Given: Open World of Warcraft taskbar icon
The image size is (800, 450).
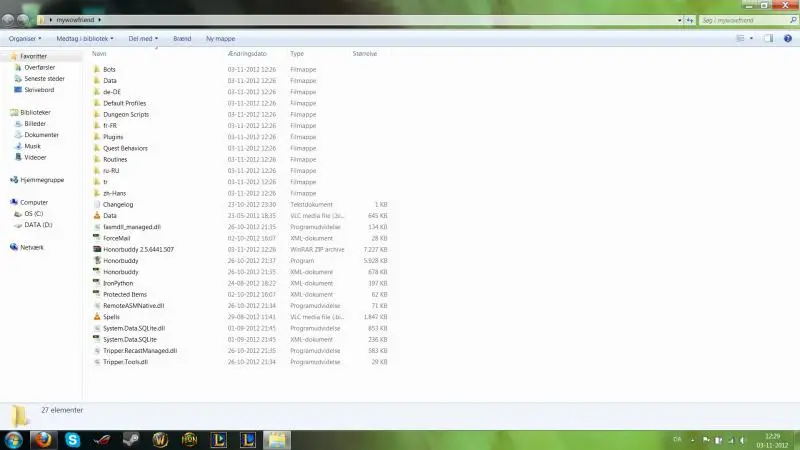Looking at the screenshot, I should pyautogui.click(x=160, y=440).
